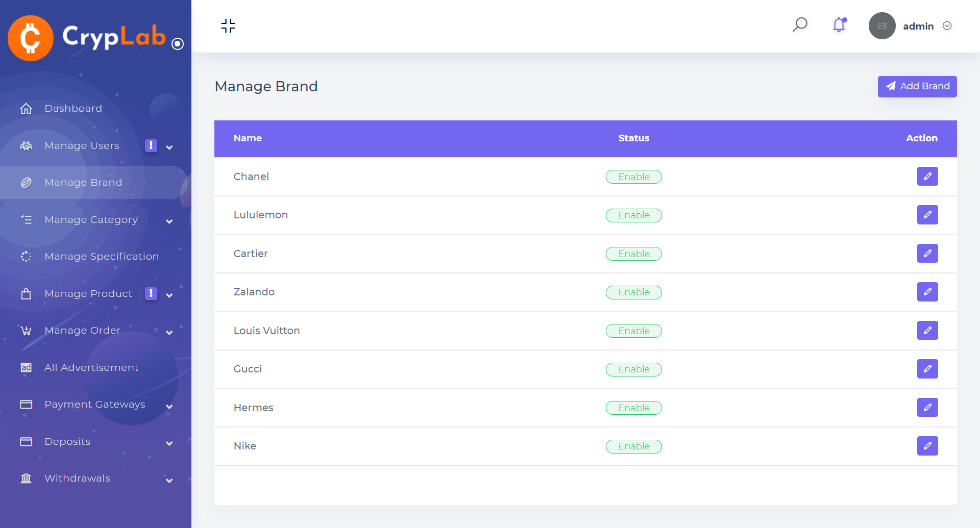Open All Advertisement link
This screenshot has height=528, width=980.
[x=91, y=368]
